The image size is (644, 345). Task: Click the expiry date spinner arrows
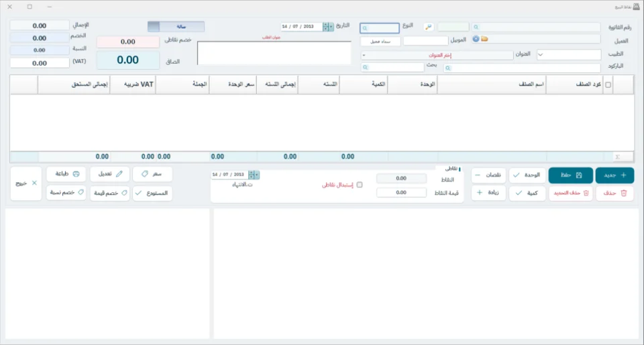tap(252, 175)
